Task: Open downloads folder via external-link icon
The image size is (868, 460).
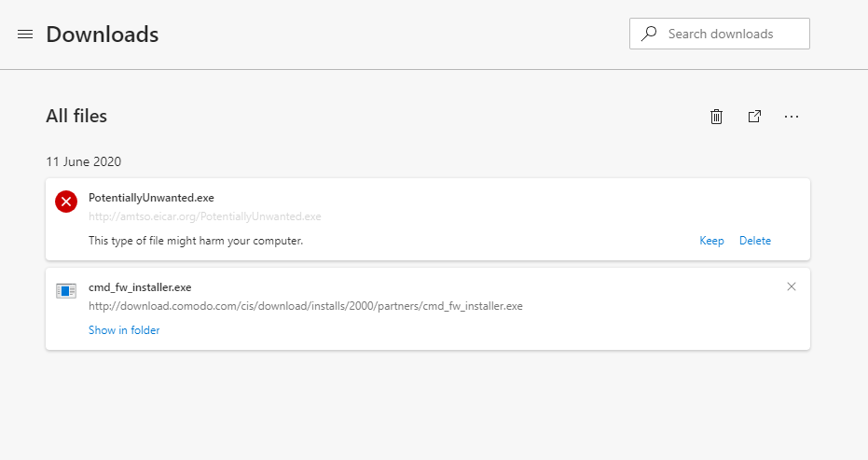Action: pyautogui.click(x=754, y=117)
